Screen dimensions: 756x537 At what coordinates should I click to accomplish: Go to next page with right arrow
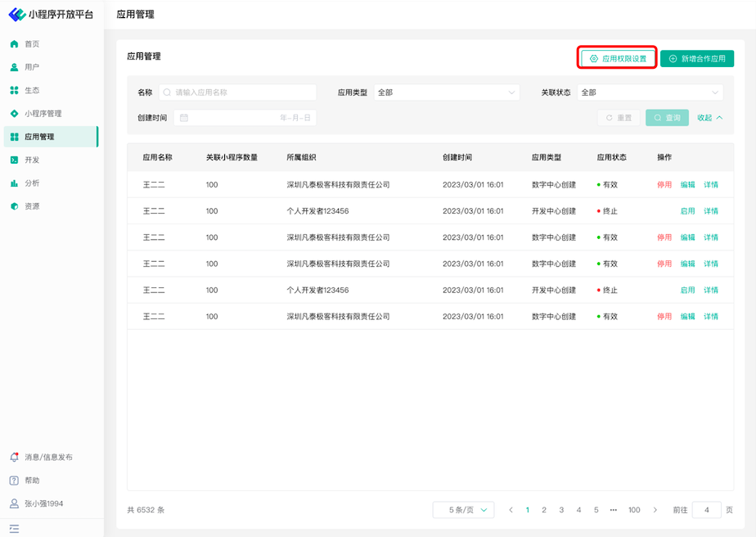[655, 510]
